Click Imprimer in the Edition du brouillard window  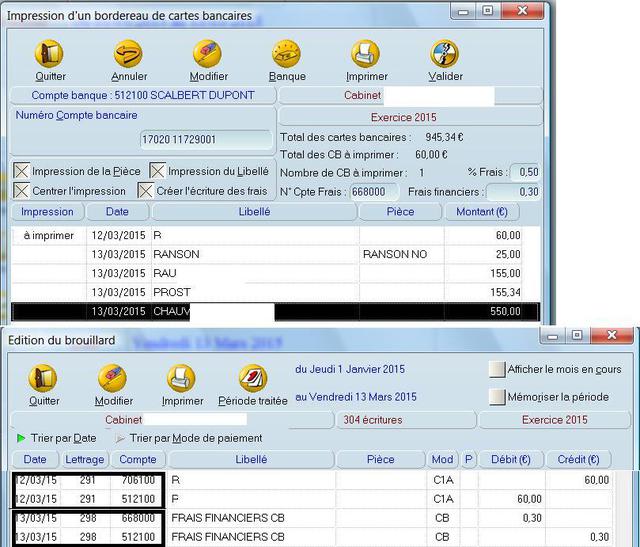click(182, 379)
